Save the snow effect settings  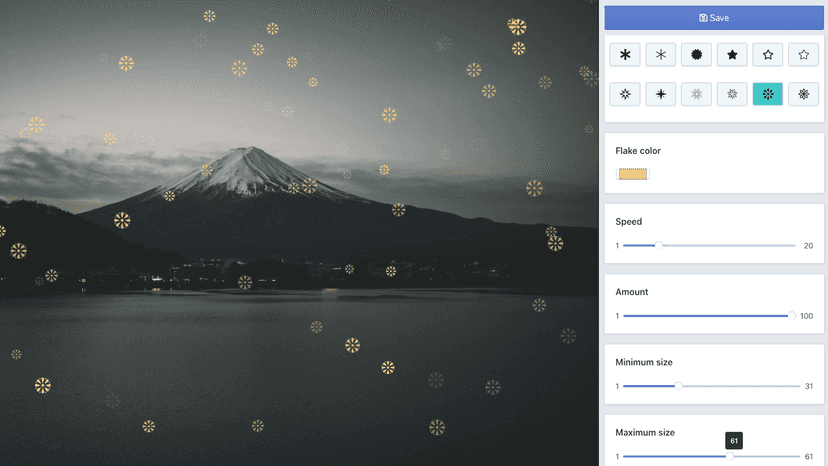(x=714, y=17)
